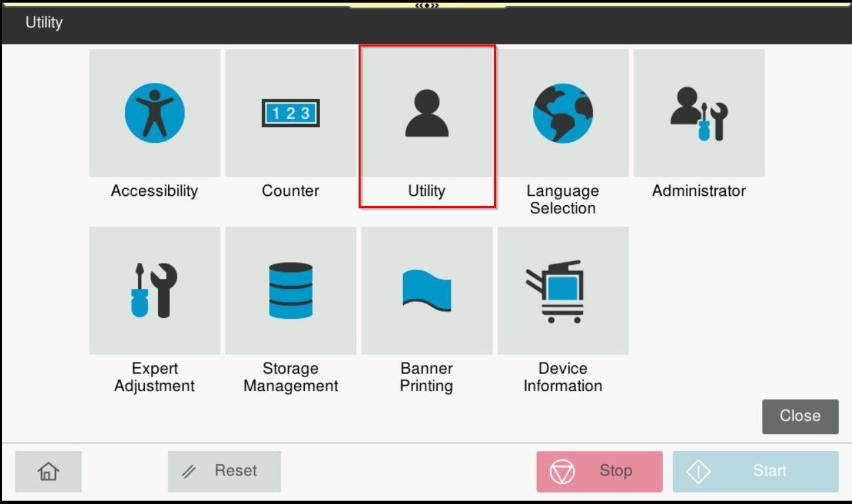
Task: Click the 'Expert Adjustment' text label
Action: (154, 377)
